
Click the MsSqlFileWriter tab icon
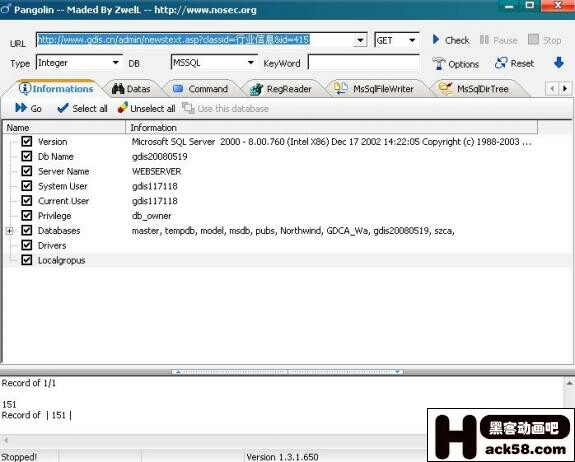coord(341,88)
